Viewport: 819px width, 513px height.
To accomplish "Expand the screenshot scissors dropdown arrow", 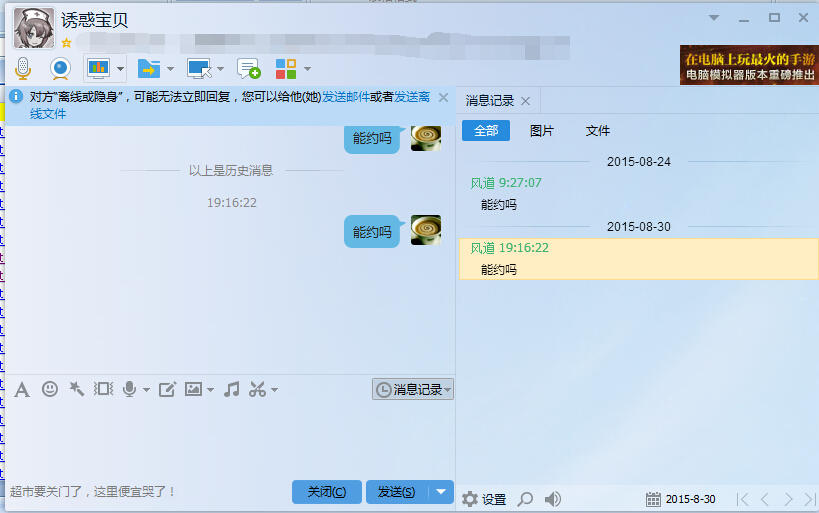I will (x=274, y=390).
